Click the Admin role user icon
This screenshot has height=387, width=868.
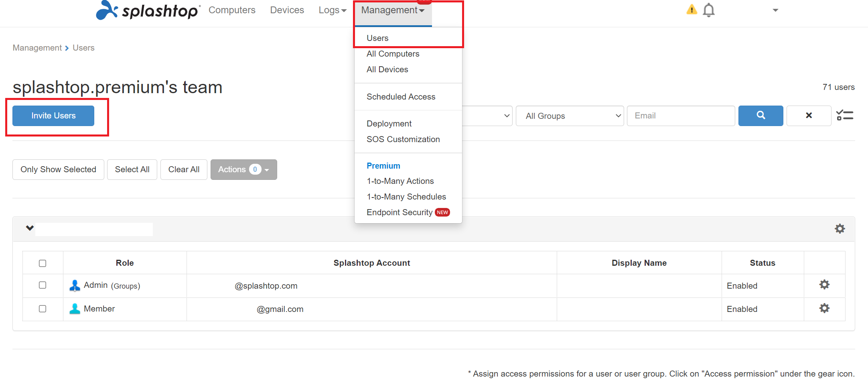(x=75, y=285)
